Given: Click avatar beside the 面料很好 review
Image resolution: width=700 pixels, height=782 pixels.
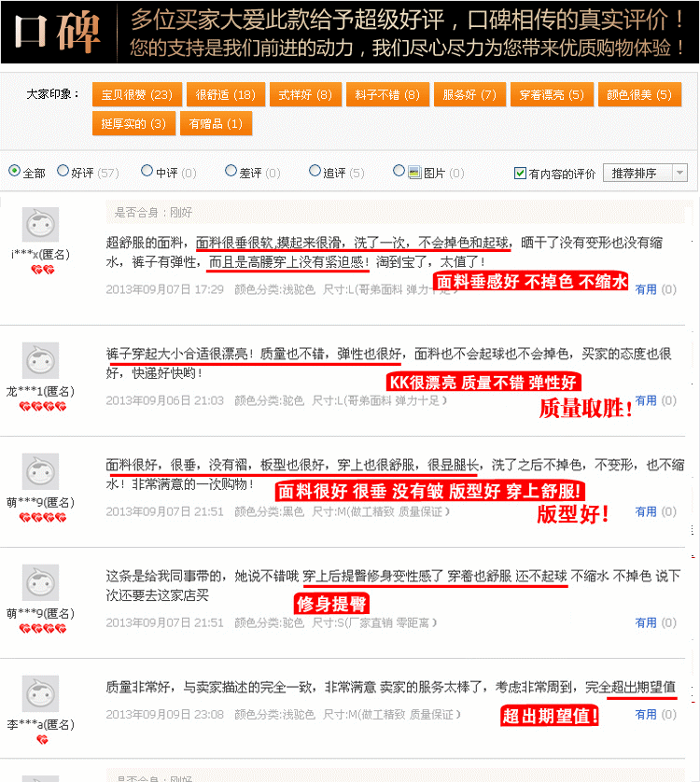Looking at the screenshot, I should pos(40,471).
